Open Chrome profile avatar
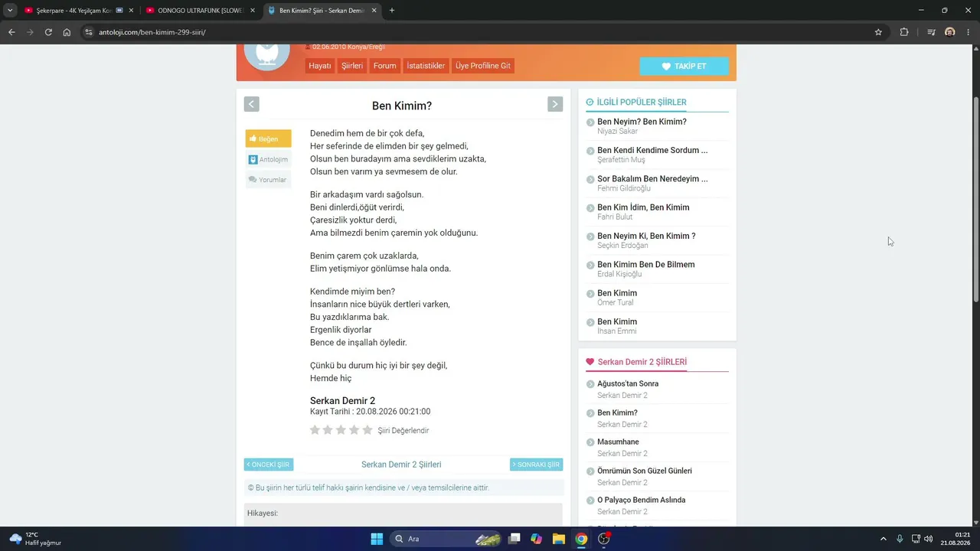The image size is (980, 551). click(950, 32)
